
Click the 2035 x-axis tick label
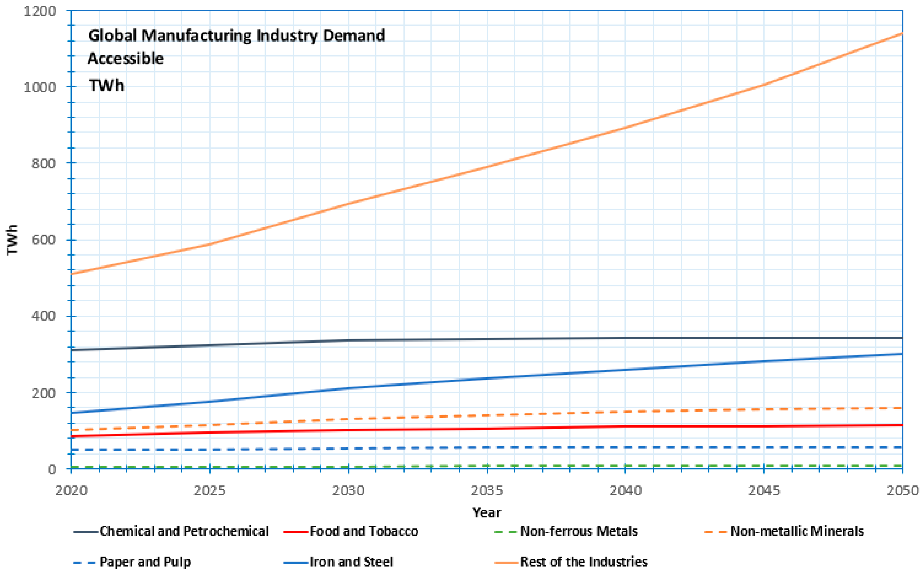(x=487, y=491)
